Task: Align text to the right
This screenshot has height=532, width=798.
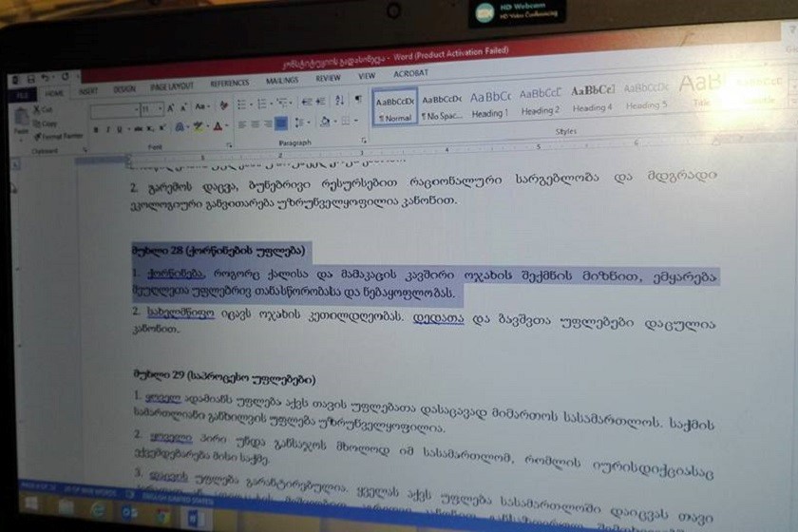Action: pos(268,123)
